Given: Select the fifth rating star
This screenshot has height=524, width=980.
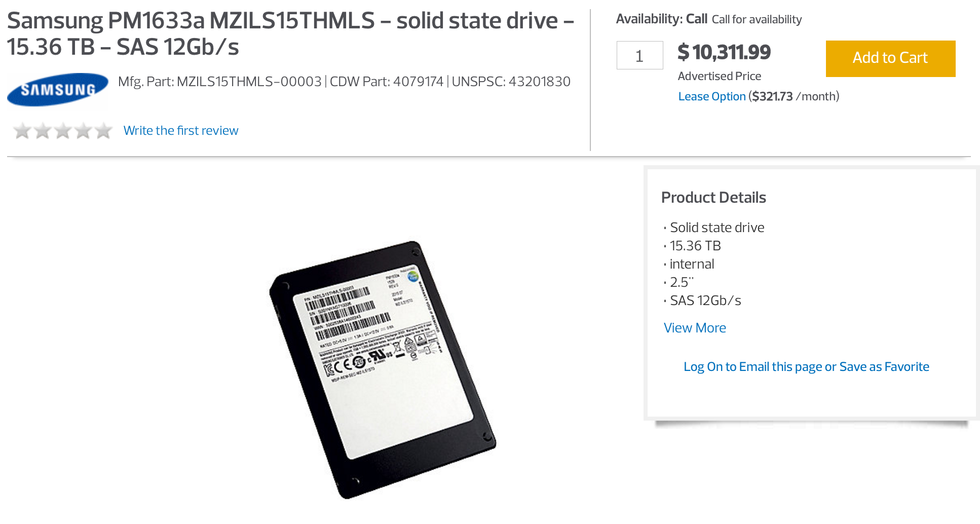Looking at the screenshot, I should coord(104,130).
